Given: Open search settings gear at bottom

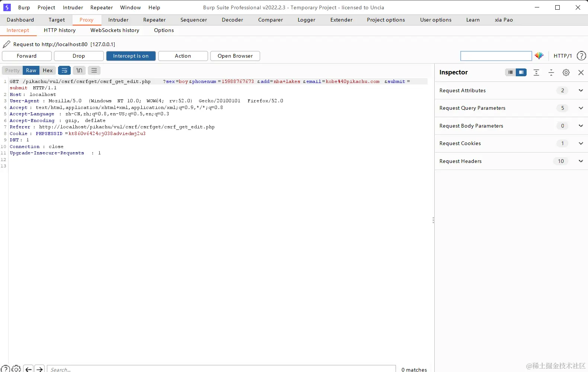Looking at the screenshot, I should point(16,369).
